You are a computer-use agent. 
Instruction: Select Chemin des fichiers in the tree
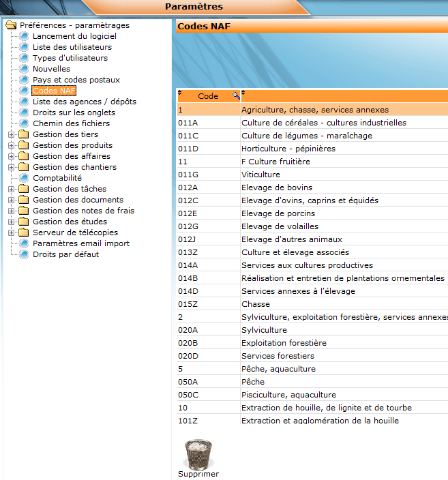71,123
